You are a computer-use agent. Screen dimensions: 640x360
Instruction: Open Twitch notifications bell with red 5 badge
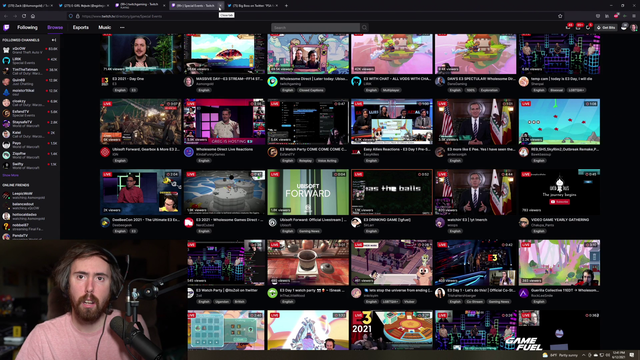[588, 27]
